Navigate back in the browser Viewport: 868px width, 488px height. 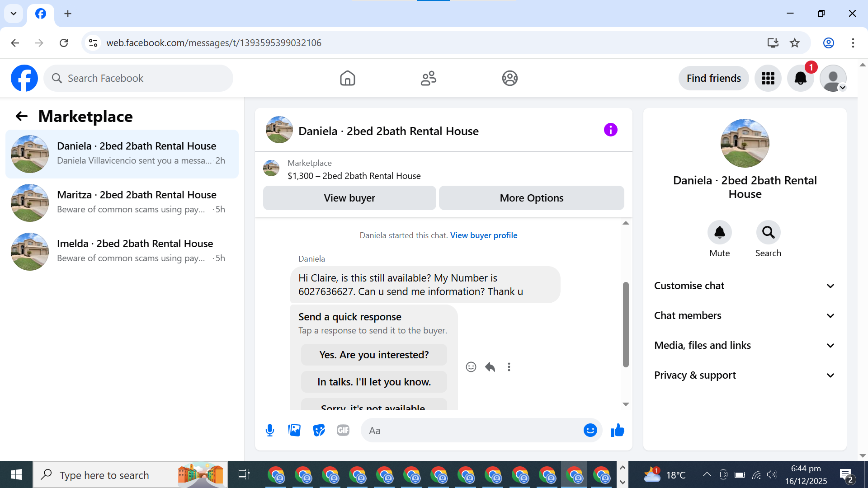click(x=15, y=43)
